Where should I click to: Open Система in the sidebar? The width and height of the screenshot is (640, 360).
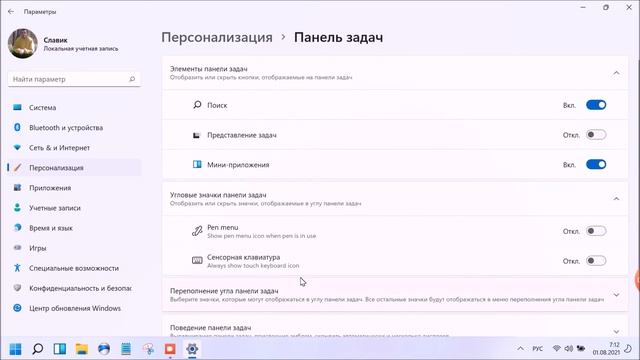[74, 108]
